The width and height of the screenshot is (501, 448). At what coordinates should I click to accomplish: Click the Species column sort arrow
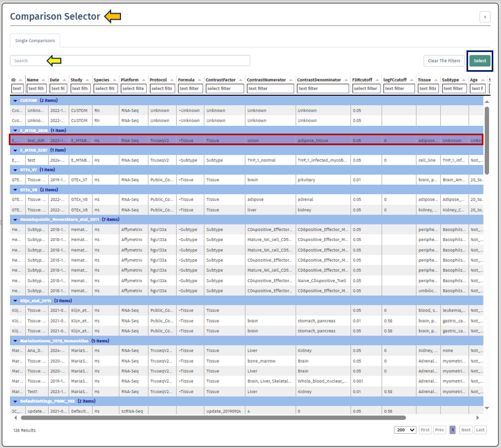click(x=113, y=79)
